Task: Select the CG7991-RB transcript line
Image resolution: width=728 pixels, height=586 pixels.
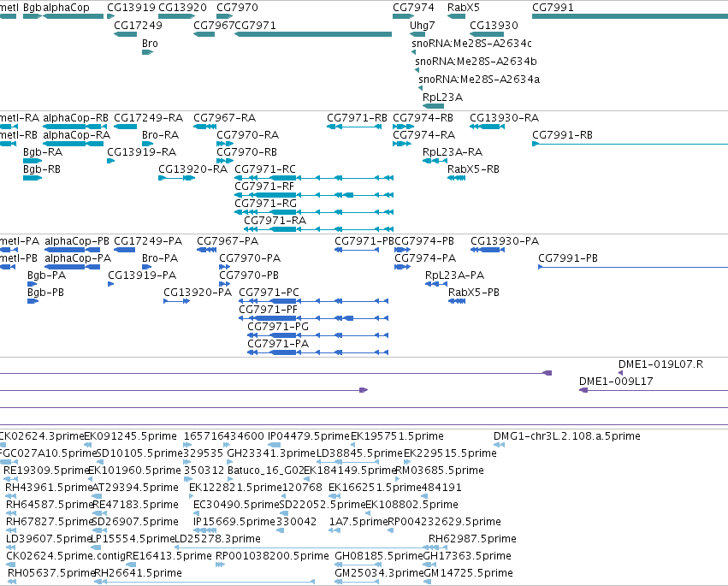Action: coord(630,144)
